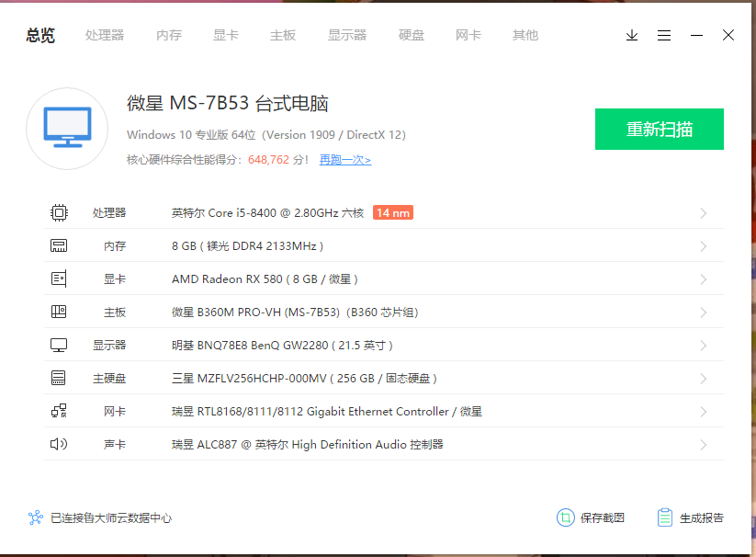Switch to the 主板 tab
This screenshot has height=557, width=756.
[283, 35]
